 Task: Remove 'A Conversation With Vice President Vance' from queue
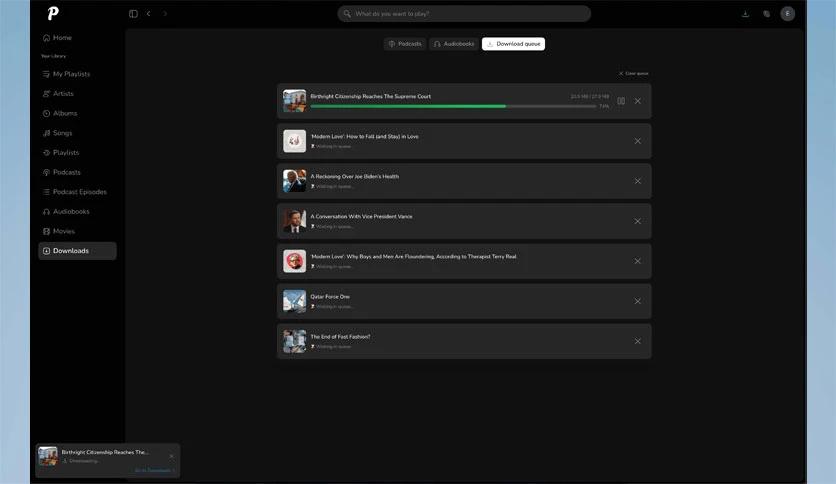[638, 221]
